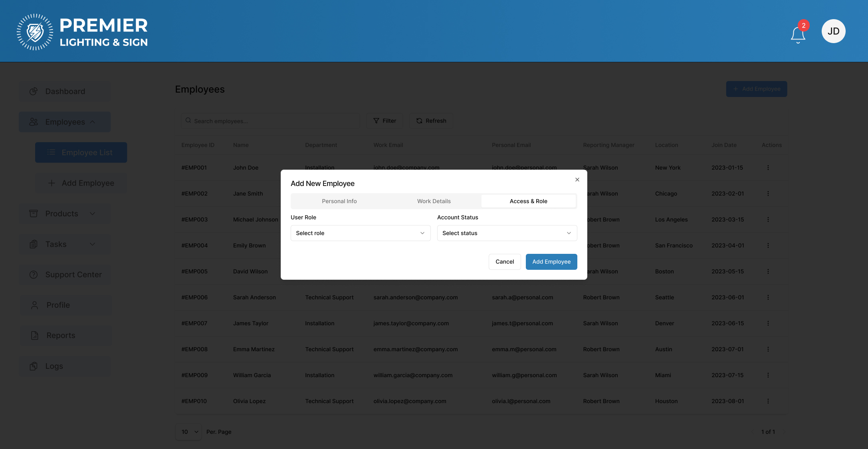Screen dimensions: 868x449
Task: Close the Add New Employee dialog
Action: point(577,180)
